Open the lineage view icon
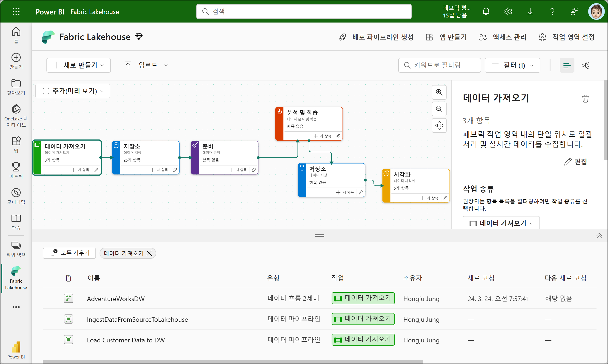Screen dimensions: 608x364 585,65
